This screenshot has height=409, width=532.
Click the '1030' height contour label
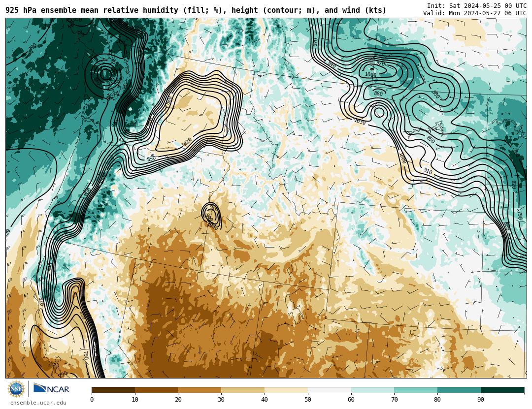click(360, 122)
